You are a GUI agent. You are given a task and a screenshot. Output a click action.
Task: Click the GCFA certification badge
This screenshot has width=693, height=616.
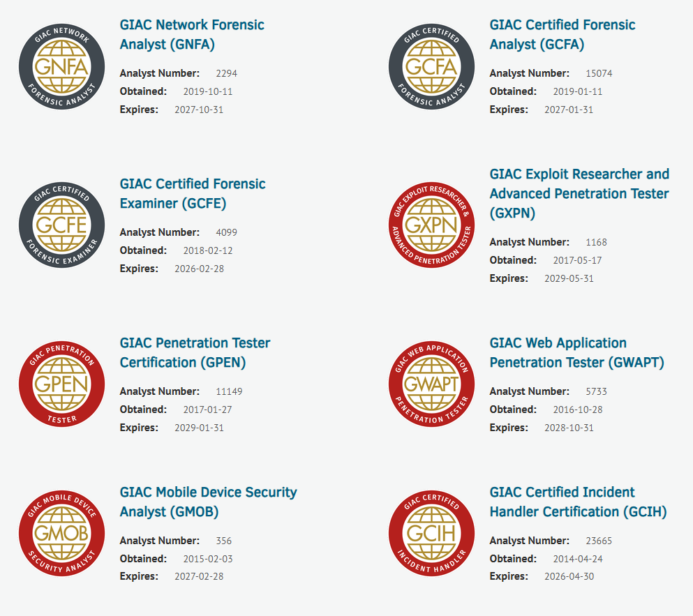click(432, 67)
